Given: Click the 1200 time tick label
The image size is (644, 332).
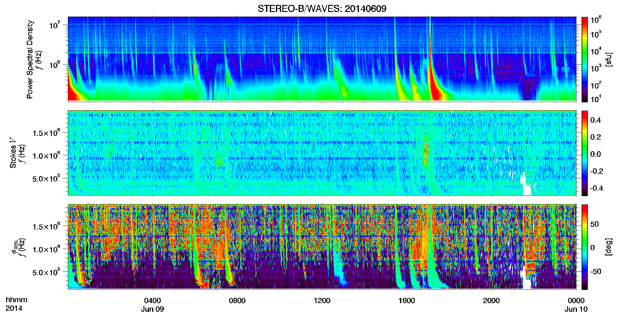Looking at the screenshot, I should tap(322, 301).
